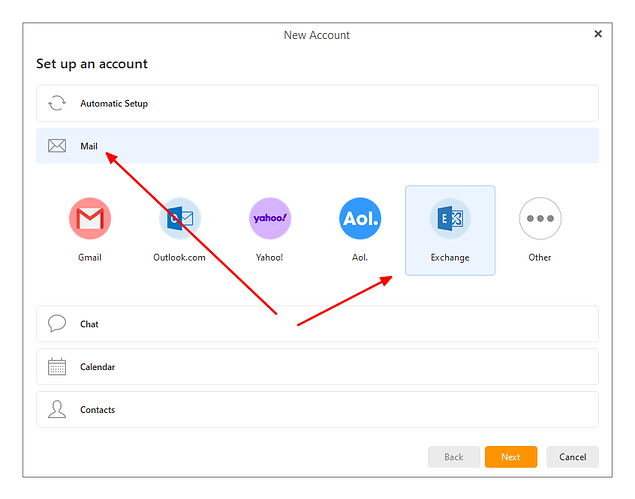The image size is (635, 499).
Task: Choose the Outlook.com account icon
Action: (179, 219)
